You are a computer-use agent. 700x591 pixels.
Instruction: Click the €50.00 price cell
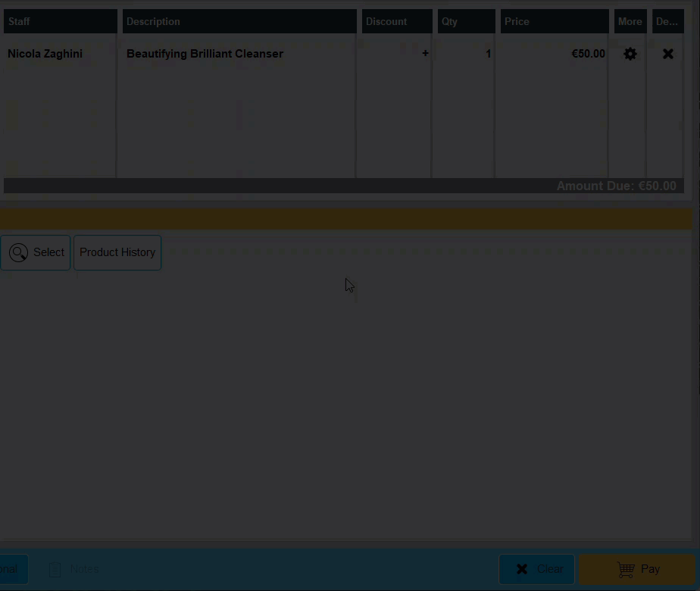point(588,54)
